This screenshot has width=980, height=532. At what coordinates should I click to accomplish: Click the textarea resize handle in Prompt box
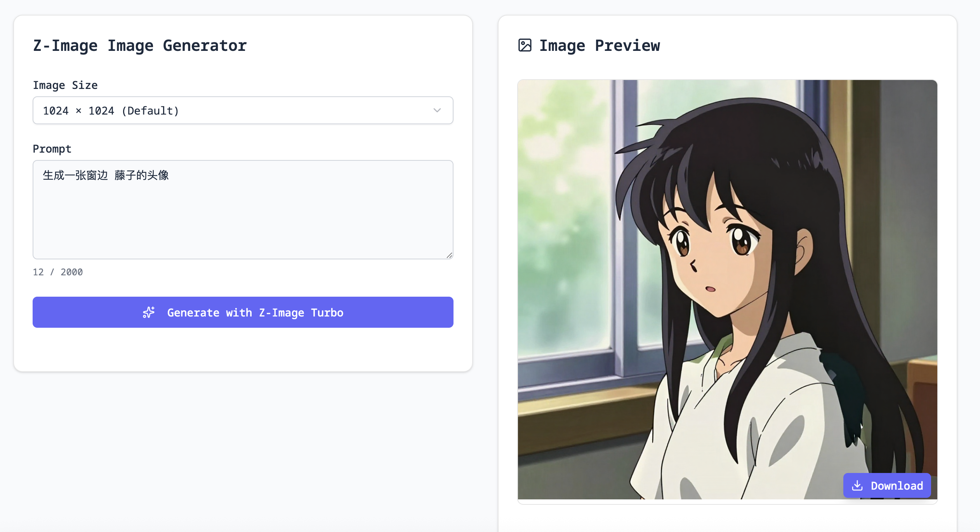(449, 255)
